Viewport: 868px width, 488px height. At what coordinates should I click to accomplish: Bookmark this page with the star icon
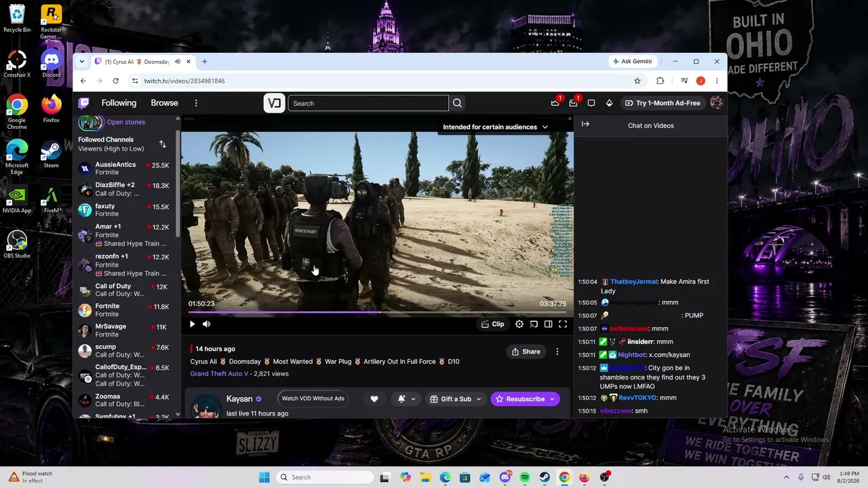637,81
